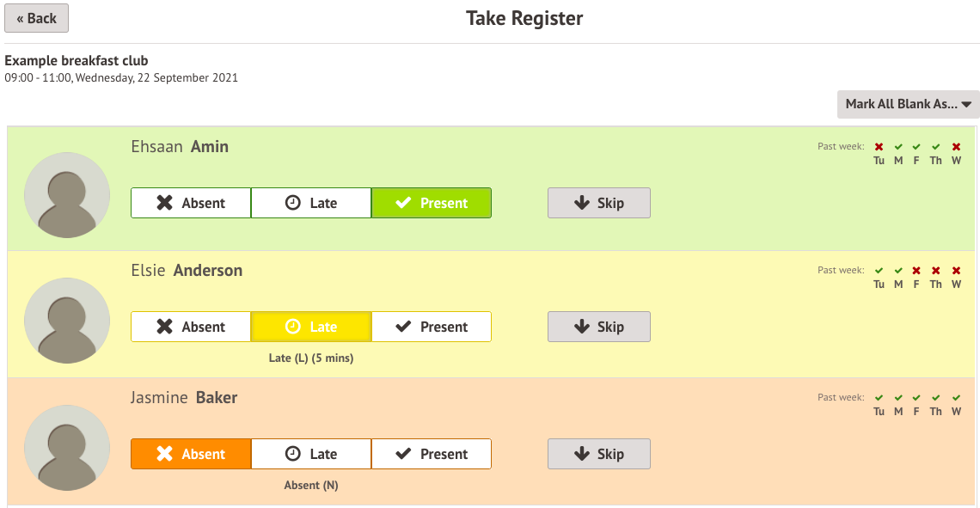Skip Ehsaan Amin's register entry
Screen dimensions: 980x508
coord(599,203)
